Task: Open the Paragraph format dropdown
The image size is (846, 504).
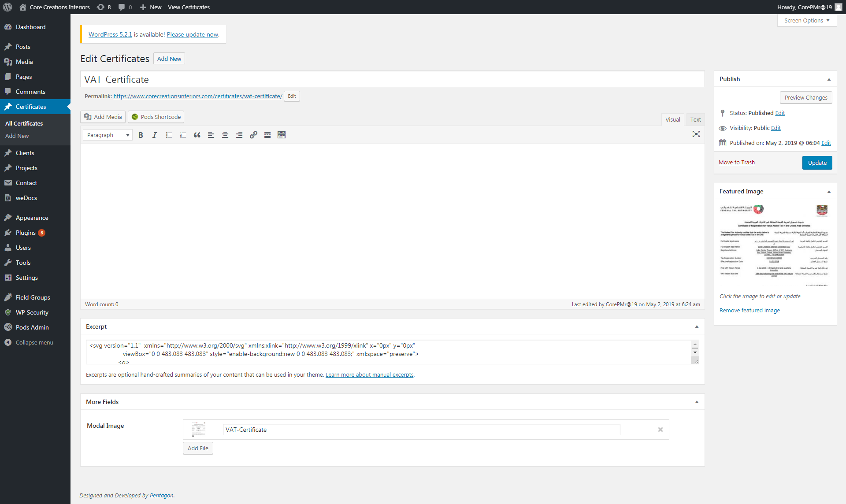Action: pos(108,135)
